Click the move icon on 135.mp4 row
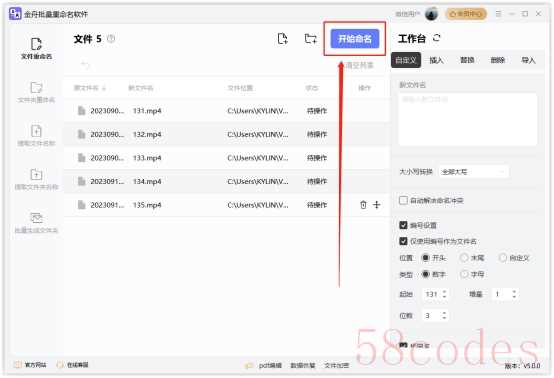The width and height of the screenshot is (554, 378). [377, 205]
